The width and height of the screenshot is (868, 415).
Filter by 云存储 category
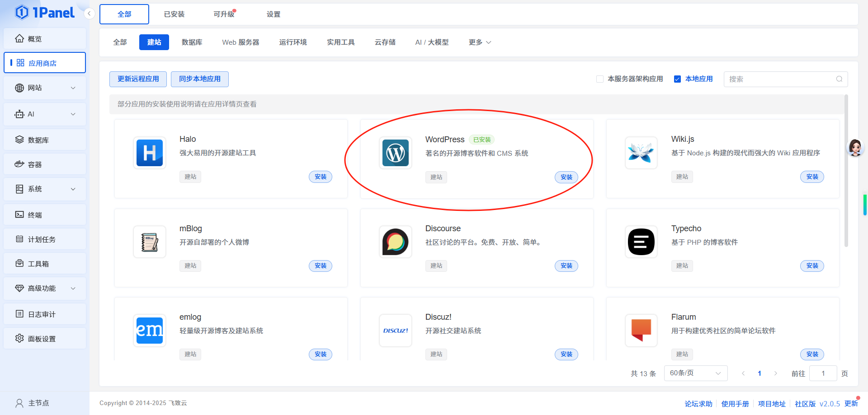coord(385,42)
